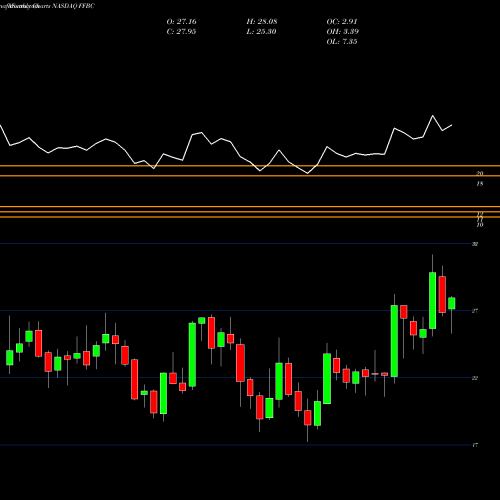Viewport: 500px width, 500px height.
Task: Click the 'OH: 3.39' readout
Action: 342,32
